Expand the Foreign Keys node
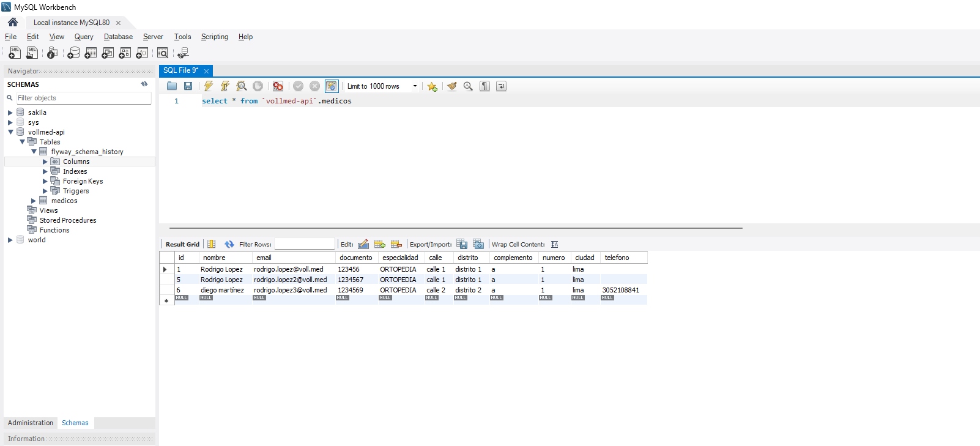The image size is (980, 446). pos(45,181)
